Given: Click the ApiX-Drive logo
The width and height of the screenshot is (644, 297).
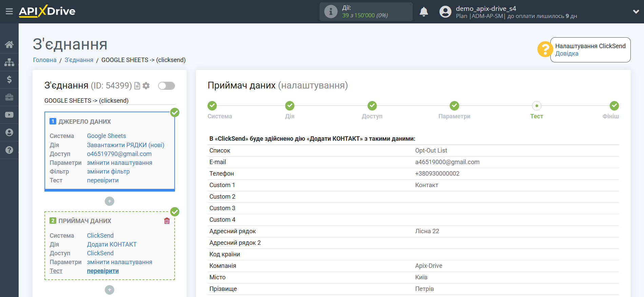Looking at the screenshot, I should [x=47, y=11].
